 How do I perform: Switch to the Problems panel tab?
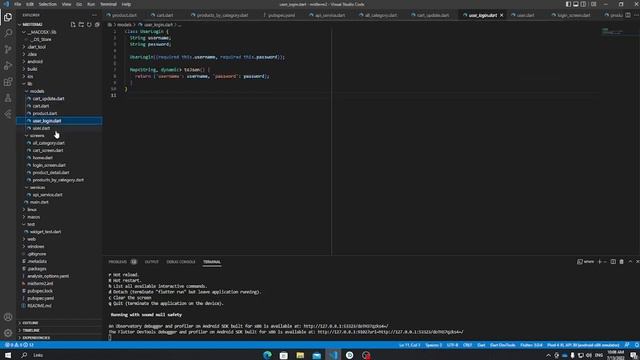(x=118, y=262)
